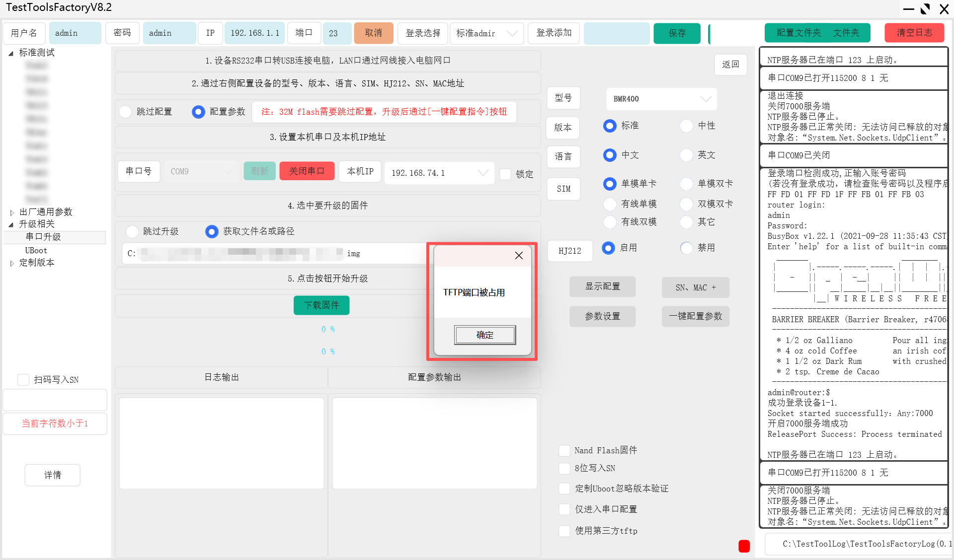Check the Nand Flash固件 option
This screenshot has width=954, height=560.
point(564,450)
